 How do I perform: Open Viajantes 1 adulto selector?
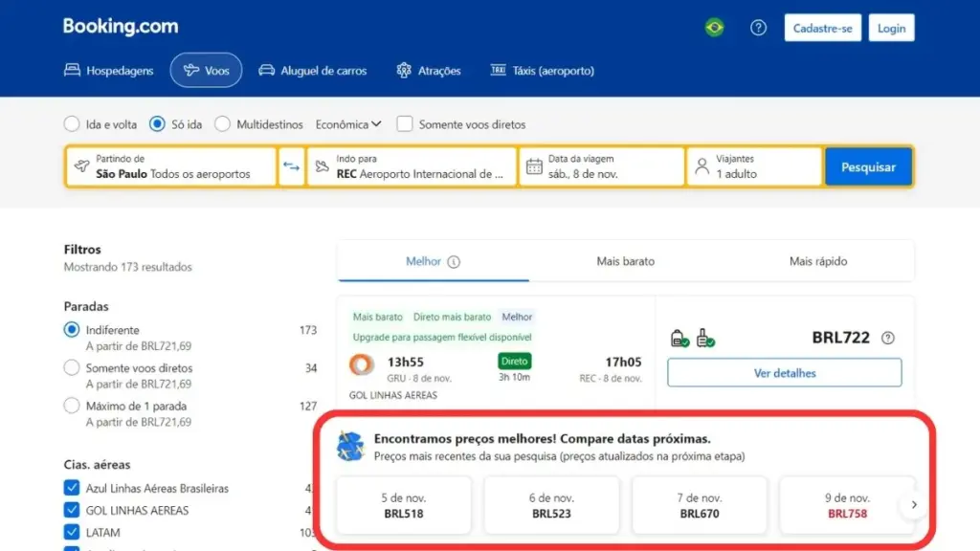tap(754, 166)
